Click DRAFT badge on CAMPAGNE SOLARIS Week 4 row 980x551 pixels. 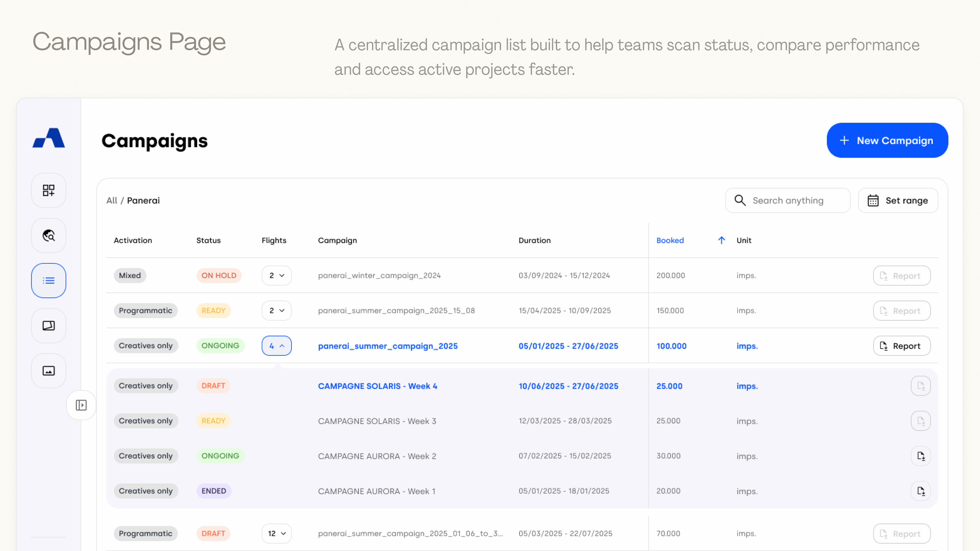click(x=213, y=386)
